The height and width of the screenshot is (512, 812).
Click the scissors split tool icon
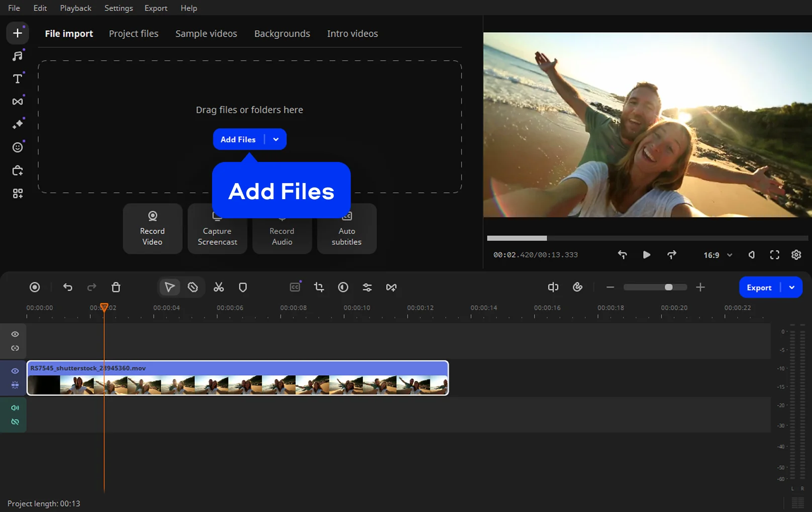tap(219, 287)
